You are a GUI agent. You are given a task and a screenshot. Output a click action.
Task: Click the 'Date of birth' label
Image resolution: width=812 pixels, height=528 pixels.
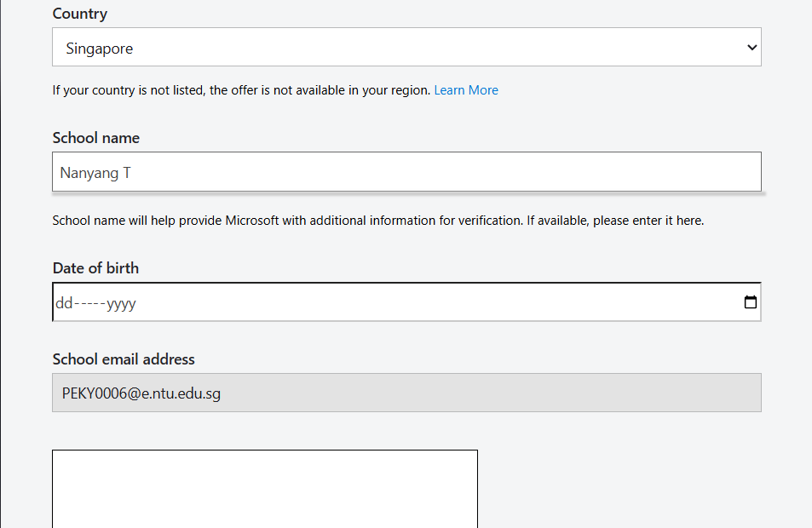coord(95,268)
